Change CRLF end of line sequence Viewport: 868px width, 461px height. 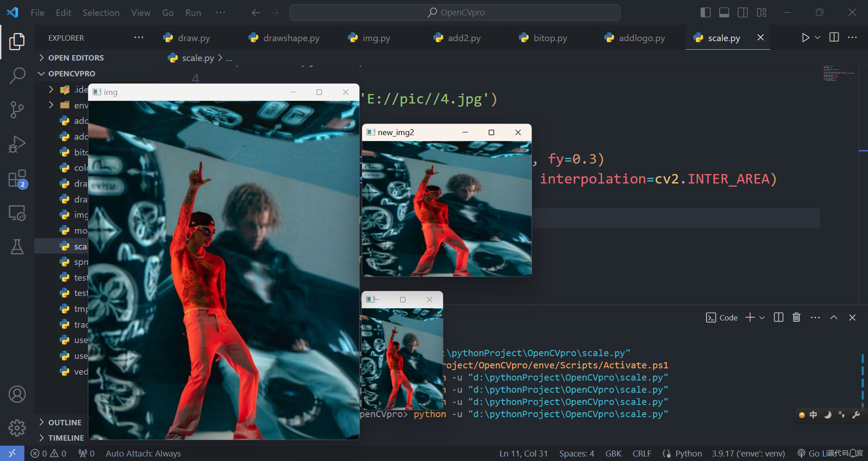point(642,453)
